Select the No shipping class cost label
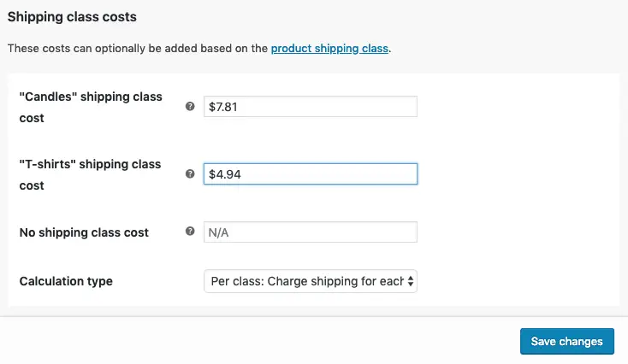 pos(84,232)
